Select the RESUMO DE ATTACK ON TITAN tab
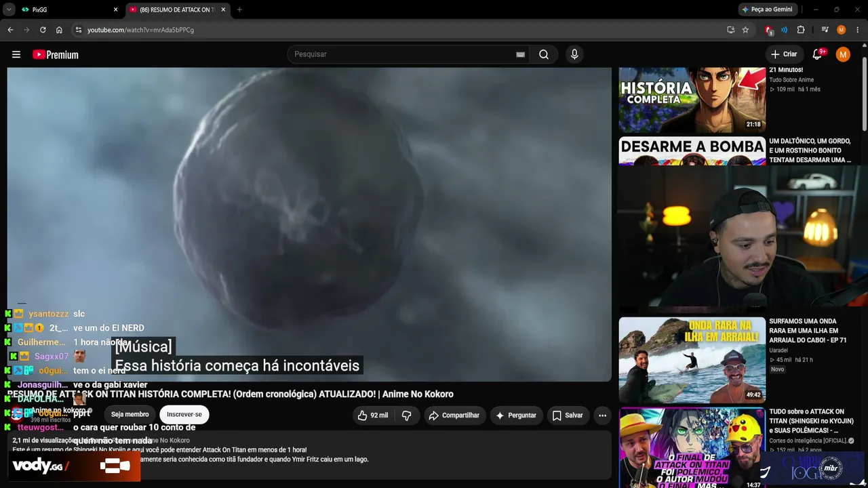 coord(178,9)
